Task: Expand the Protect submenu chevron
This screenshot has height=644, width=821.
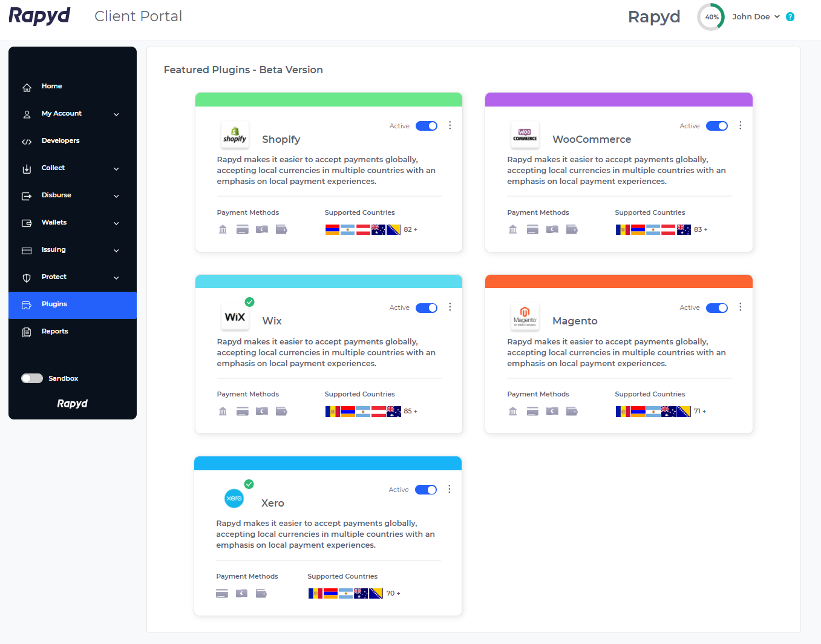Action: [x=116, y=278]
